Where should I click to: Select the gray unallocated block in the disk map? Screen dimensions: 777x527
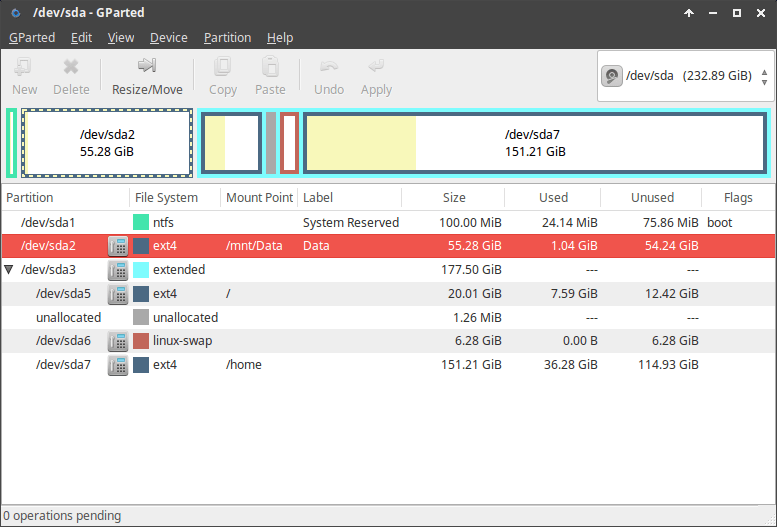pyautogui.click(x=271, y=143)
